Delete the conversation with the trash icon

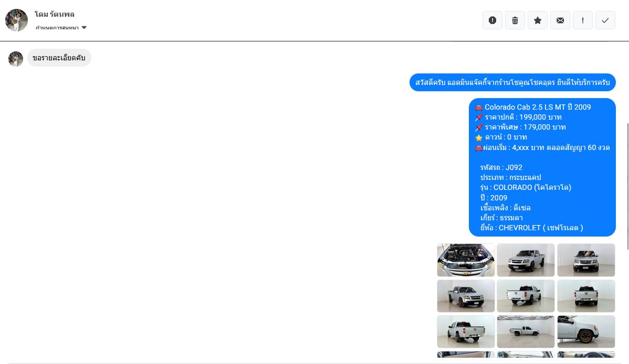(x=515, y=20)
